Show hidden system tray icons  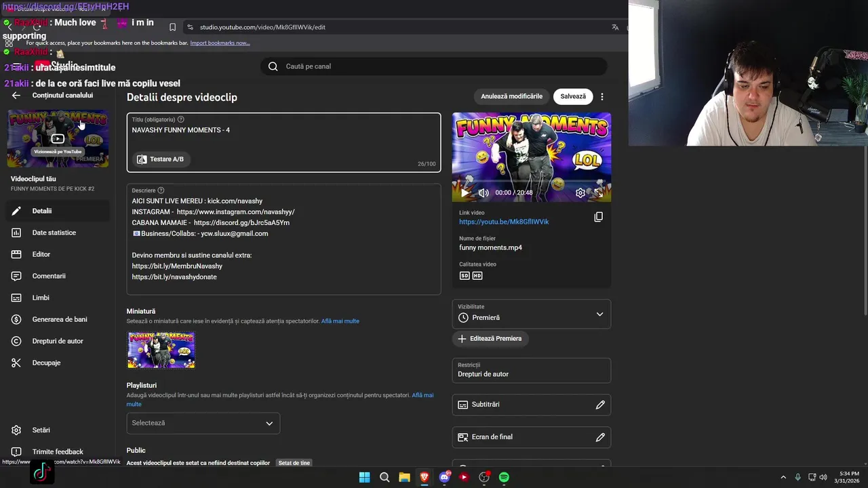pos(783,477)
